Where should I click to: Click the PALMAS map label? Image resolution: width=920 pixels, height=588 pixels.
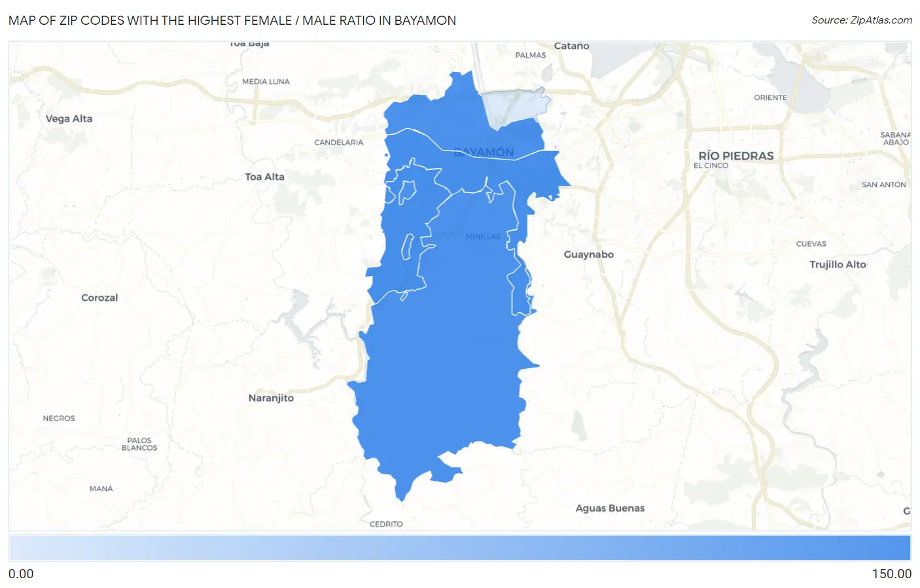530,55
